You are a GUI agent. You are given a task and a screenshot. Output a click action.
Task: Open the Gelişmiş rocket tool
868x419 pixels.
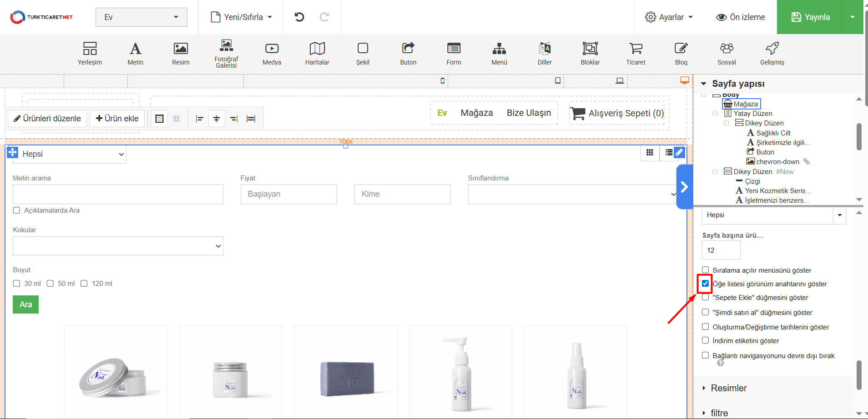coord(772,53)
